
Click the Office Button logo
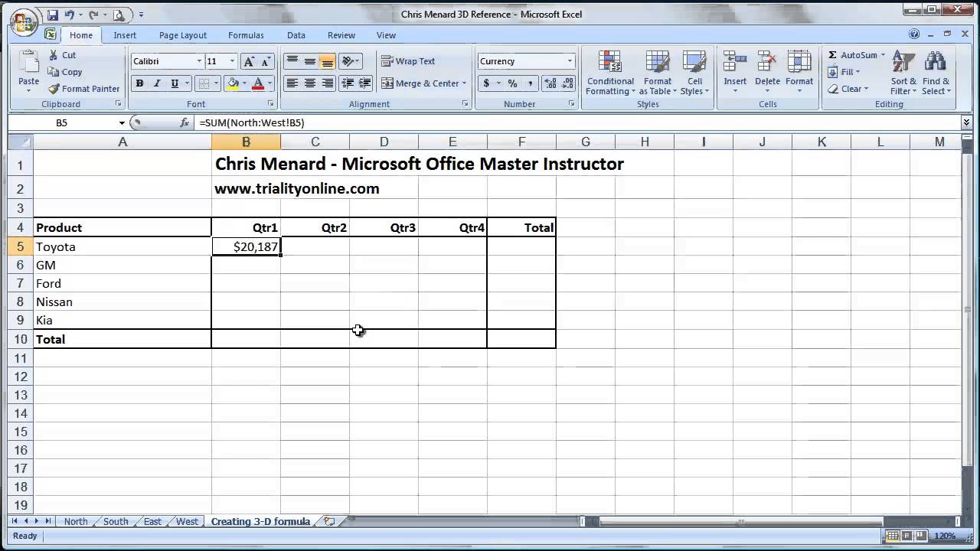[23, 22]
